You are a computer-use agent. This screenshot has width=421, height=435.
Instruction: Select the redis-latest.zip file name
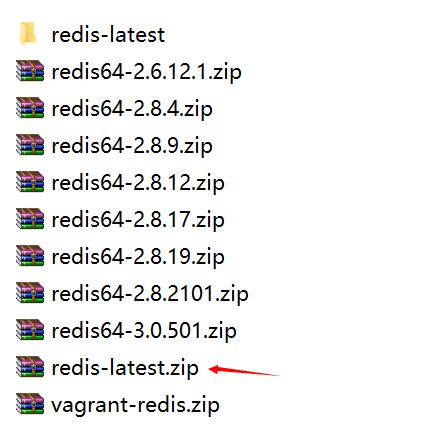pyautogui.click(x=125, y=368)
